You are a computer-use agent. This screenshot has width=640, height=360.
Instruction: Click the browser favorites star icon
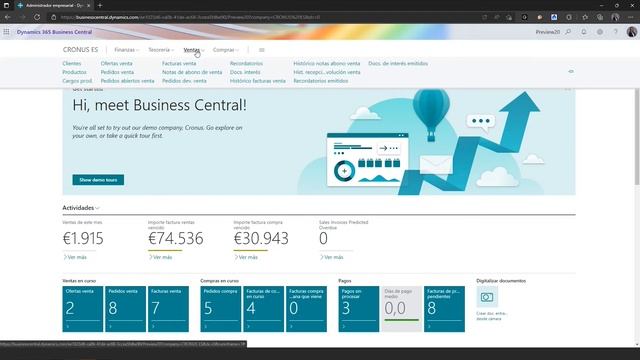(585, 17)
